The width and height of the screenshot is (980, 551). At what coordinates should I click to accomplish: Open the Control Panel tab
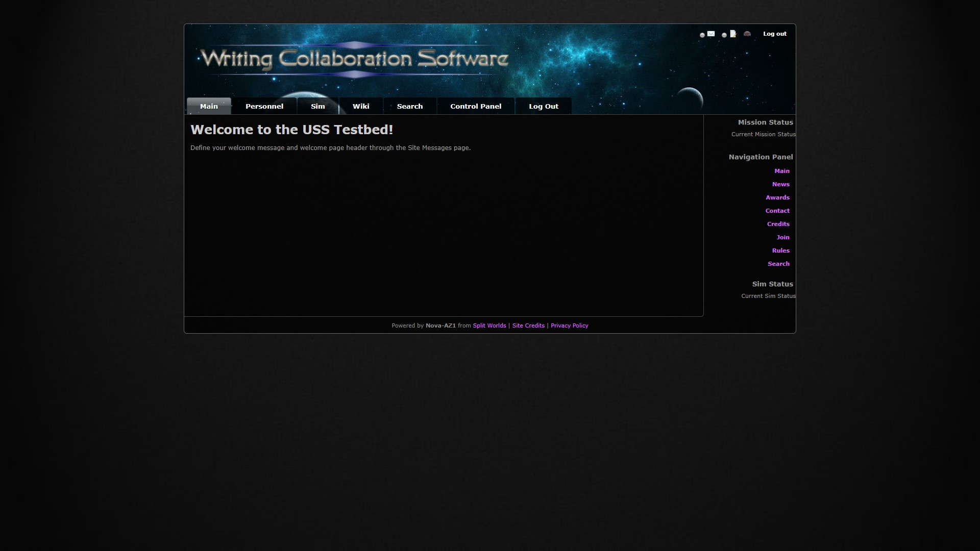point(475,106)
